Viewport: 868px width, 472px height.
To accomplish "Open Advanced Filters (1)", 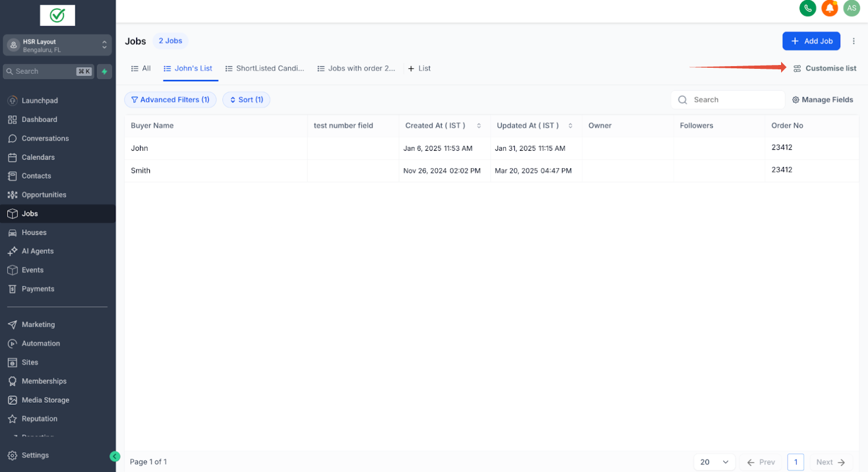I will click(171, 100).
